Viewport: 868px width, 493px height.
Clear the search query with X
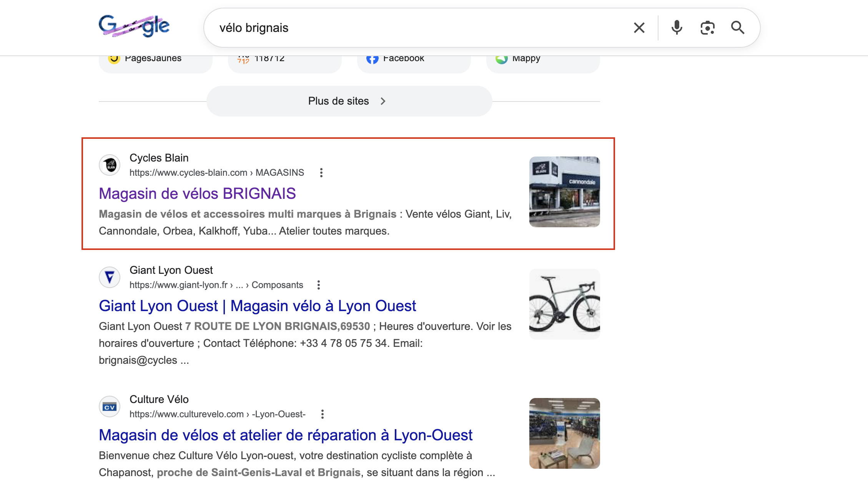click(639, 28)
